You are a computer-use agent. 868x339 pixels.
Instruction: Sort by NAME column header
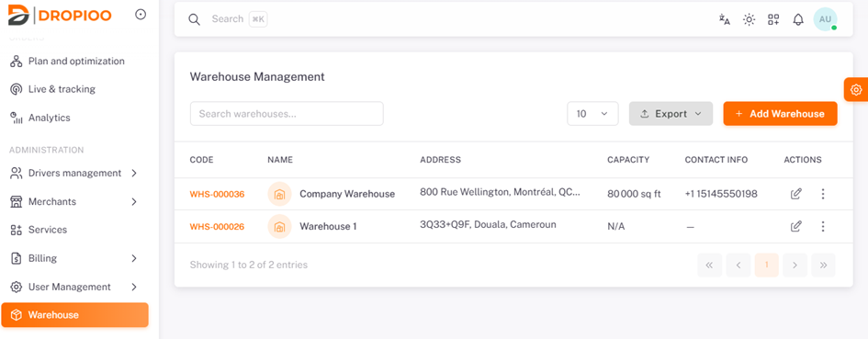click(x=280, y=160)
